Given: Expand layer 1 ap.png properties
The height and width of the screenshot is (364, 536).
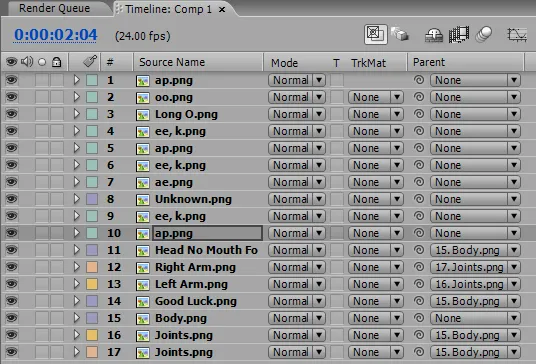Looking at the screenshot, I should click(77, 80).
